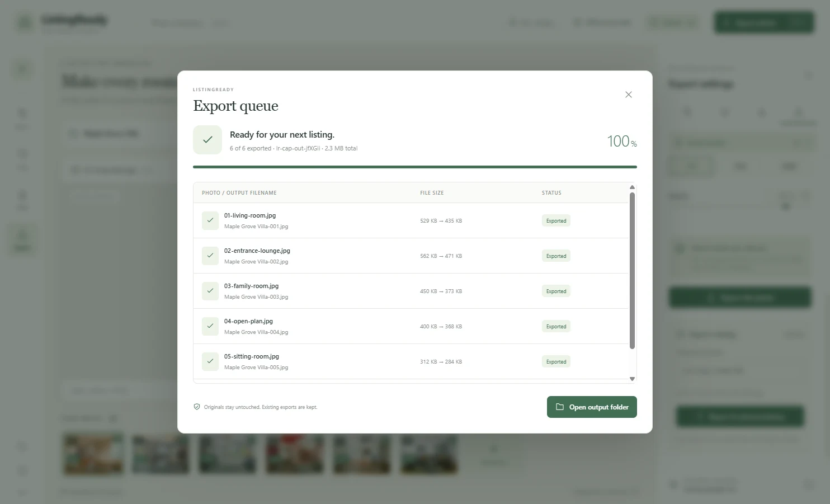Open output folder button
830x504 pixels.
(x=592, y=407)
